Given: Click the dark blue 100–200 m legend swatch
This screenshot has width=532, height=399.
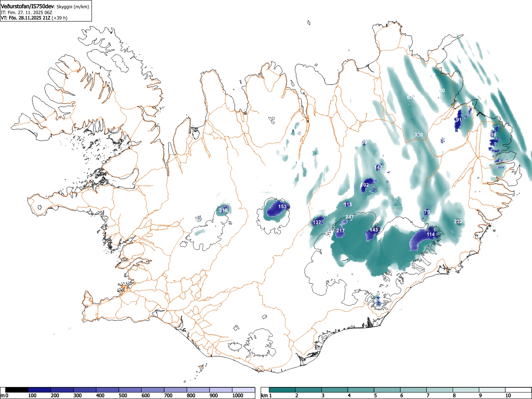Looking at the screenshot, I should [x=39, y=390].
